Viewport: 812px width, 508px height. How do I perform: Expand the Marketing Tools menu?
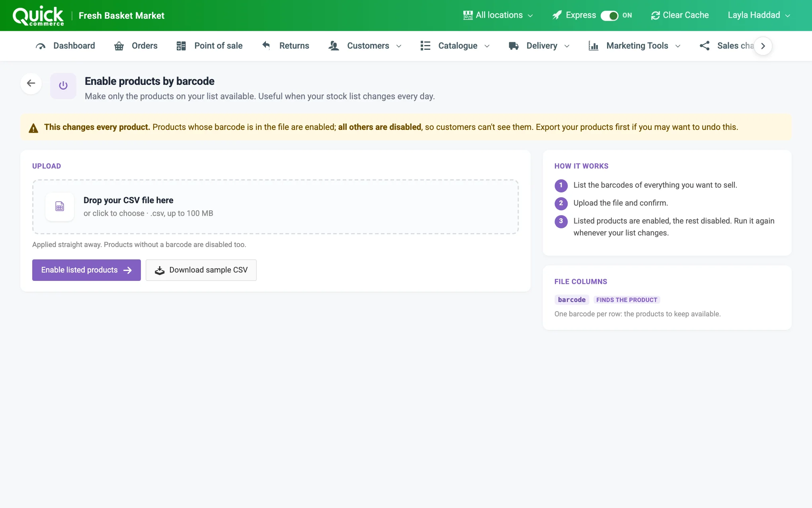(634, 46)
